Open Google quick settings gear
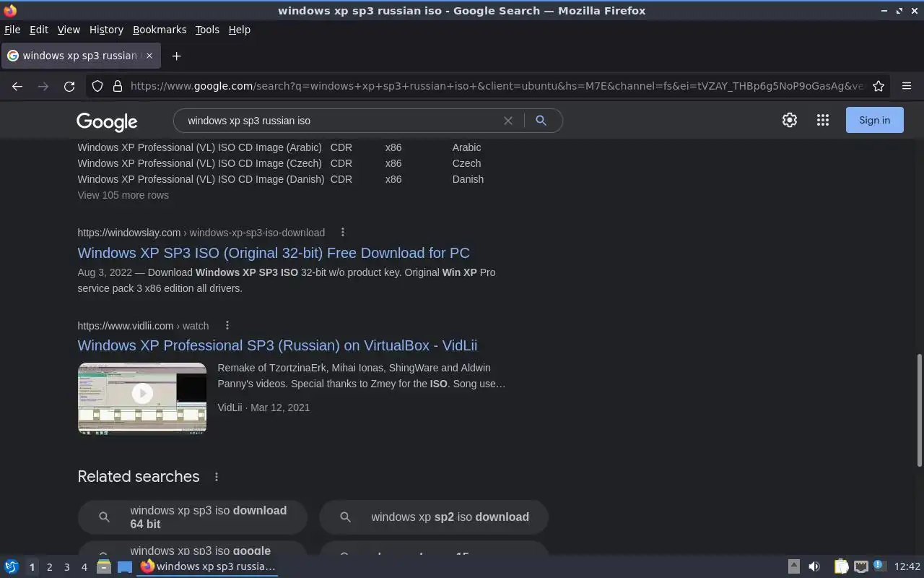Image resolution: width=924 pixels, height=578 pixels. point(790,121)
